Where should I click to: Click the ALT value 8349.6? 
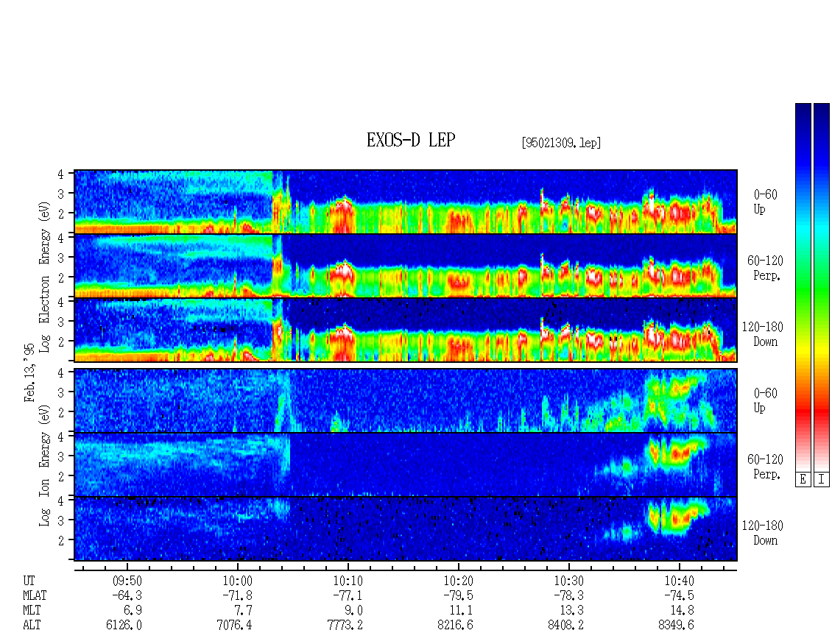(676, 626)
